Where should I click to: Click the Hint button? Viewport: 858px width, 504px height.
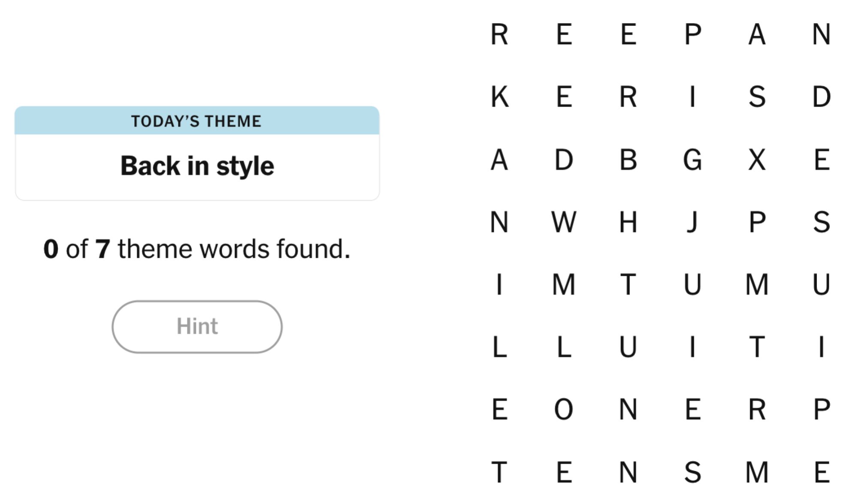pos(197,326)
